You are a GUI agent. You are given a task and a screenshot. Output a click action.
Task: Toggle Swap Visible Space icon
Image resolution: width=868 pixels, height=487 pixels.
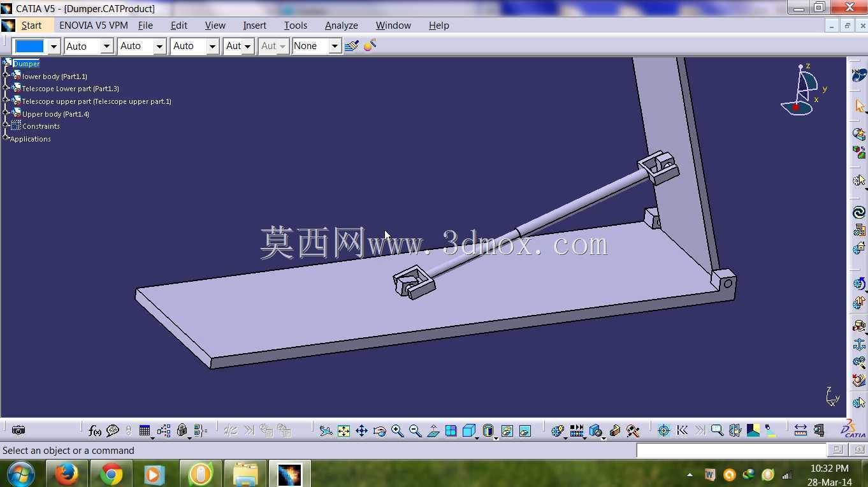(x=524, y=431)
